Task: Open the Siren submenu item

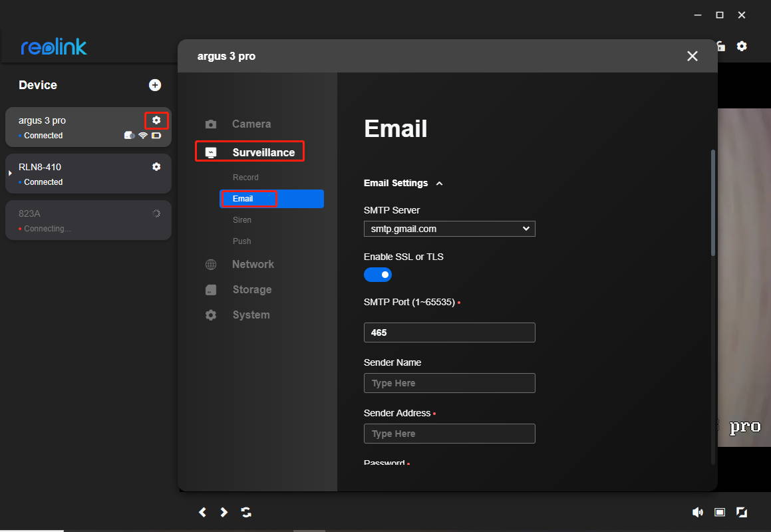Action: (242, 219)
